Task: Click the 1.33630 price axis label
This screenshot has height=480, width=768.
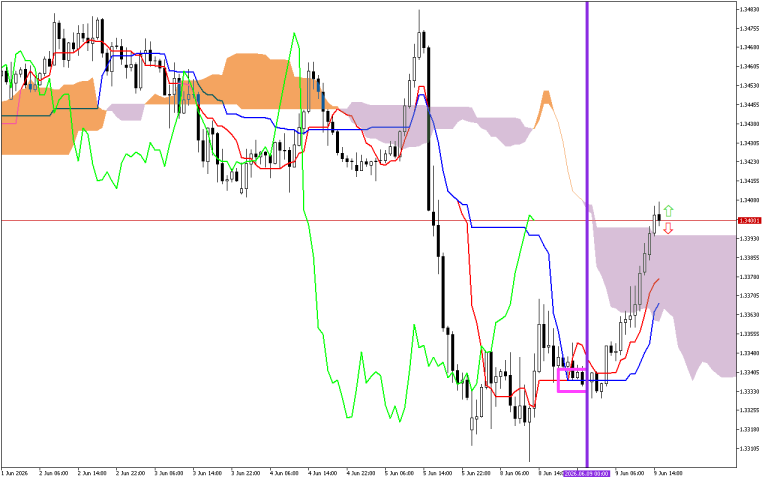Action: (750, 315)
